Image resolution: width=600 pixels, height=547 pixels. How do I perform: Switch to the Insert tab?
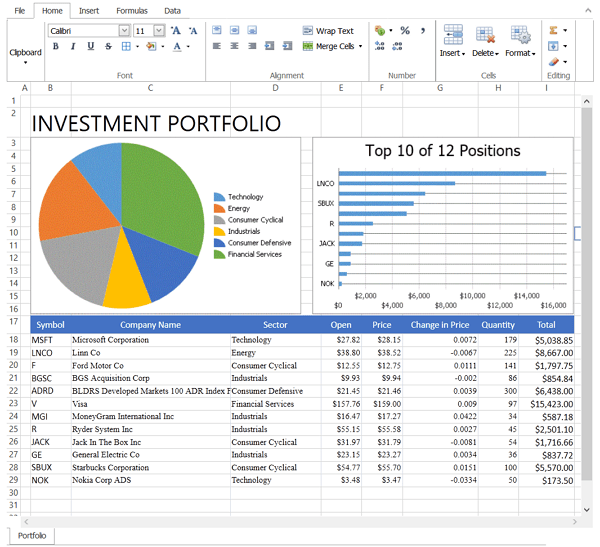(89, 11)
